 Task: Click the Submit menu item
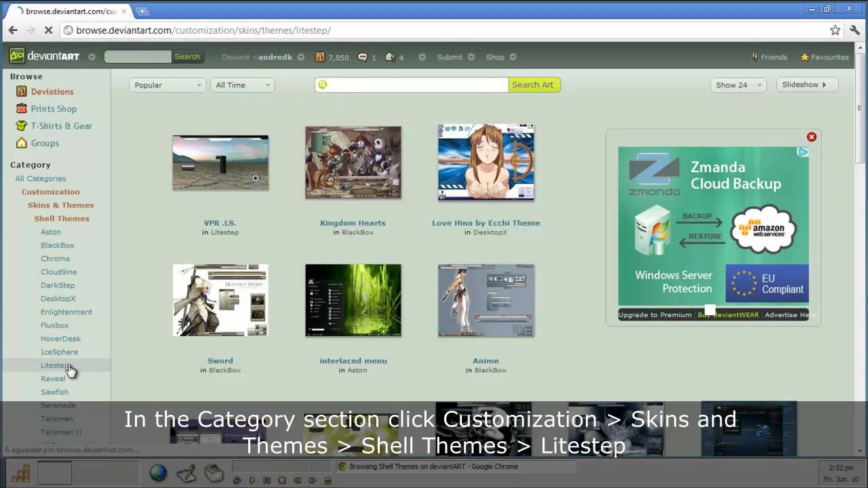point(450,57)
